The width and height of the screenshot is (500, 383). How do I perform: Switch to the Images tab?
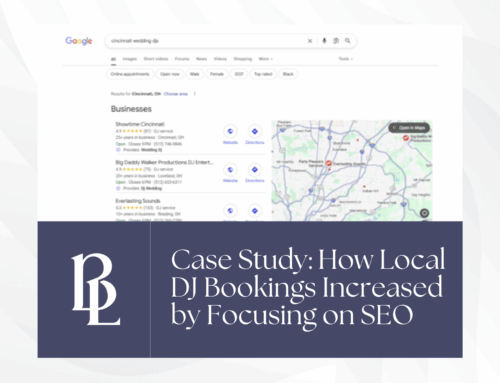pos(130,59)
